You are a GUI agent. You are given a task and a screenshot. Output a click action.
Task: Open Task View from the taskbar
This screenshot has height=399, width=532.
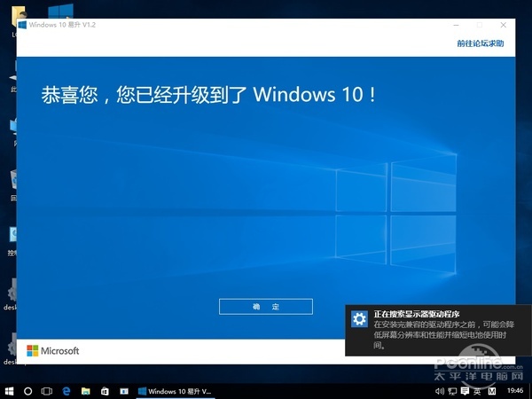[x=47, y=391]
